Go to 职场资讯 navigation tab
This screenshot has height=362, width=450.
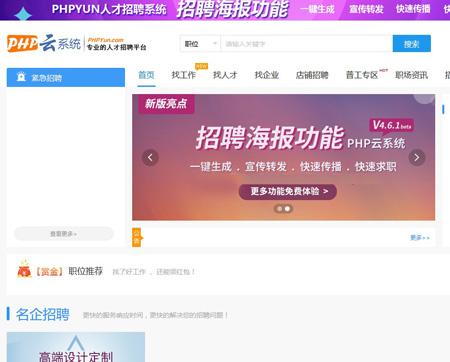tap(411, 75)
